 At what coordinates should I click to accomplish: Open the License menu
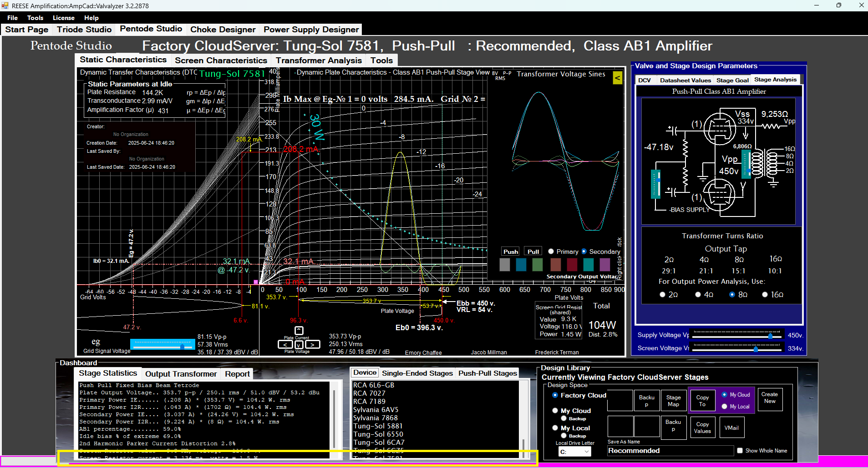63,18
